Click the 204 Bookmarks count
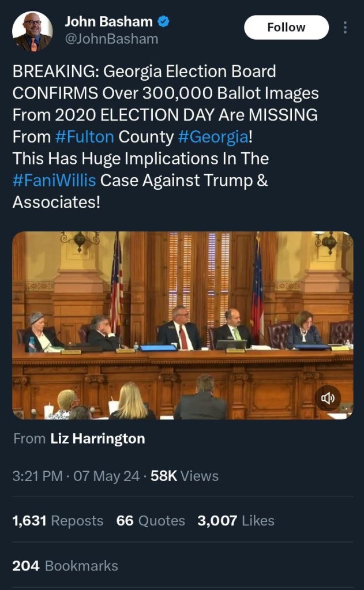 coord(65,566)
